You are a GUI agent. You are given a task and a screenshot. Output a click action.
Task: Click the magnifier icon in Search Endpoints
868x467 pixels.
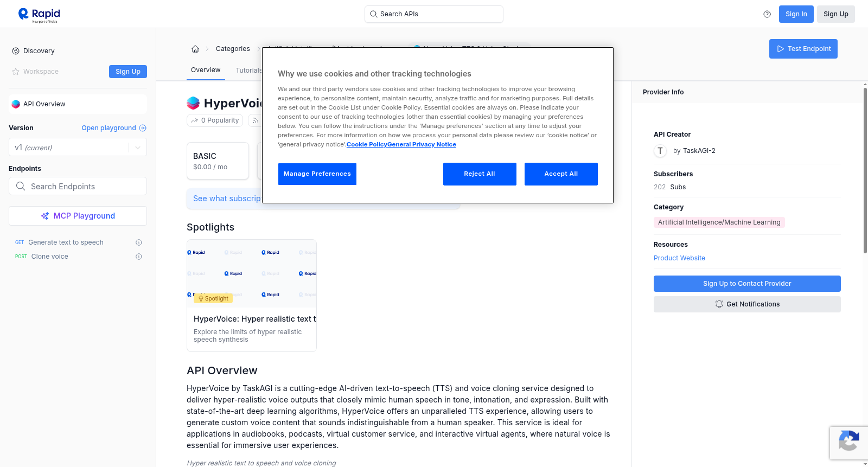[21, 186]
